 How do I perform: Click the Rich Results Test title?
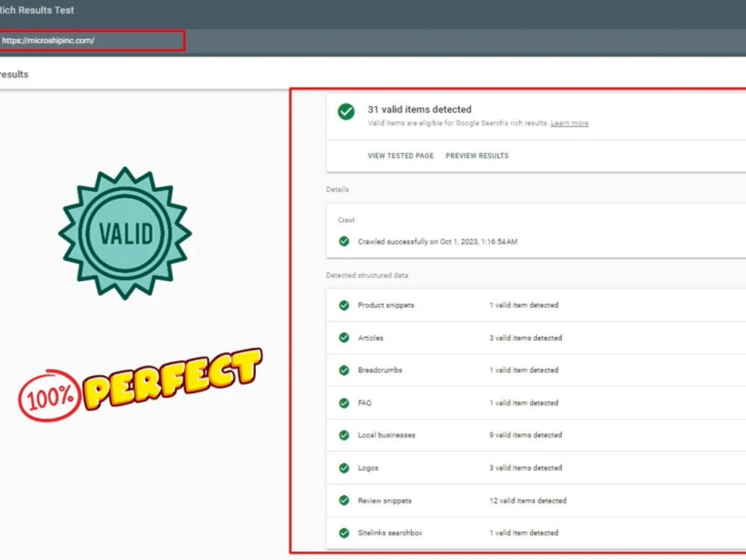(37, 10)
